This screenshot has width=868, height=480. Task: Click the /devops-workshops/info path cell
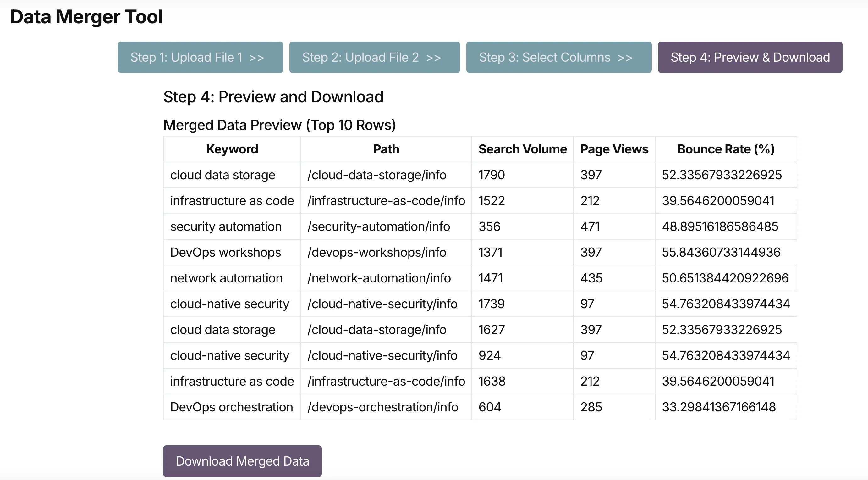pyautogui.click(x=386, y=252)
